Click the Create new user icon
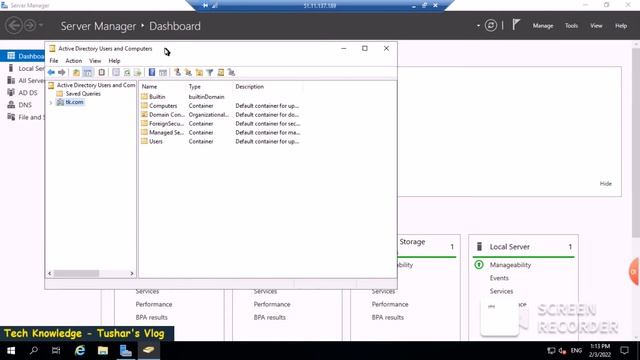 point(177,73)
